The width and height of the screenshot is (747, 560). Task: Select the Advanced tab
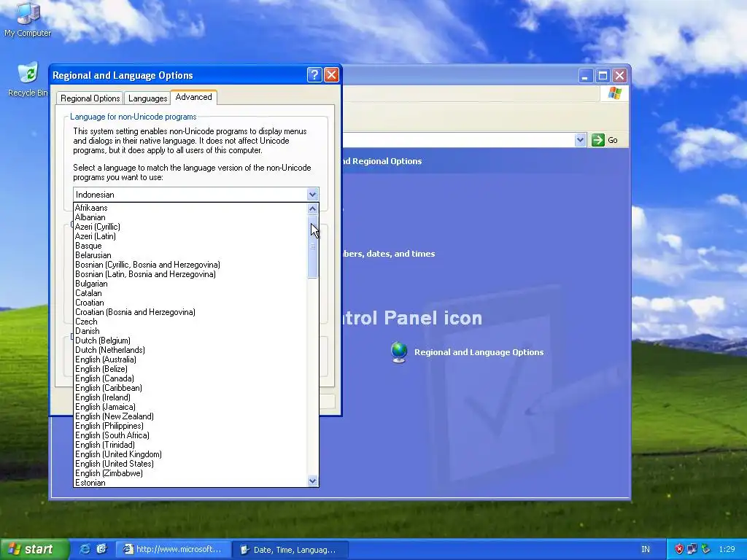coord(193,97)
